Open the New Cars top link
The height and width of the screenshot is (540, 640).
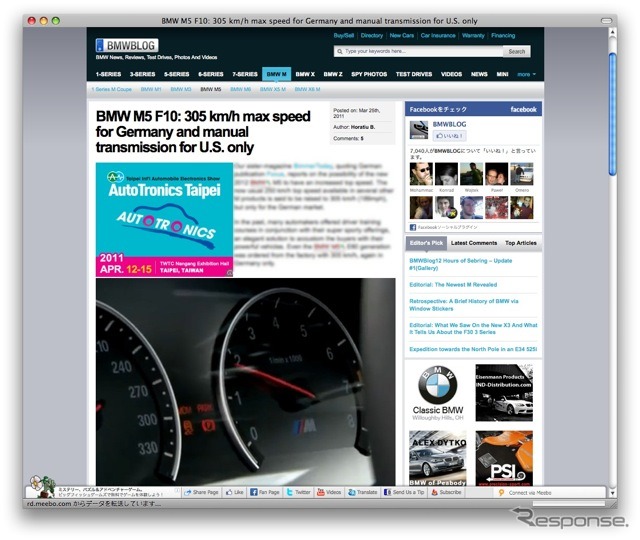402,36
